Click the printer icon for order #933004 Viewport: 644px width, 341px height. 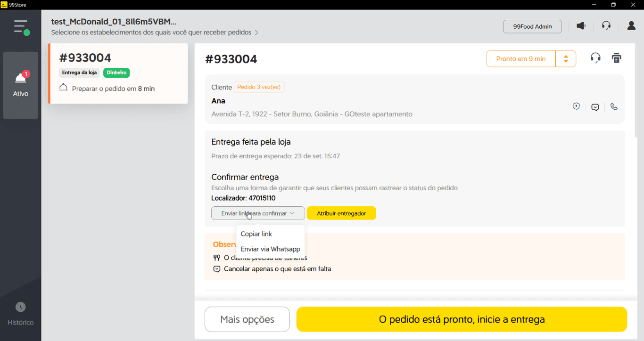616,58
